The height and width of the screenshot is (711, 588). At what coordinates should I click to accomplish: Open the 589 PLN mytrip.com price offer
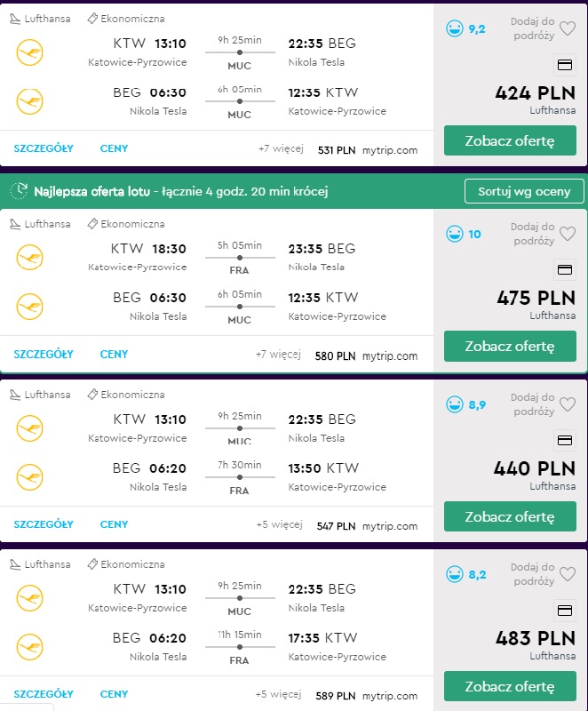pyautogui.click(x=367, y=696)
